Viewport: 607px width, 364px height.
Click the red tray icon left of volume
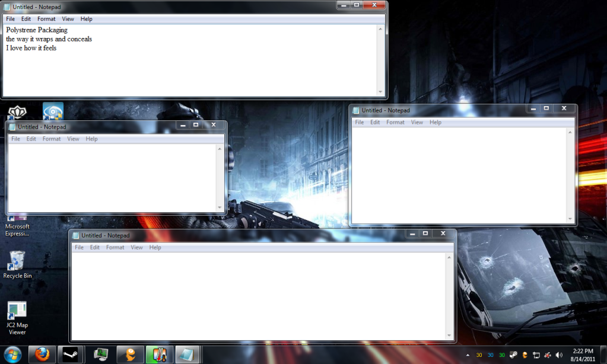(x=548, y=355)
